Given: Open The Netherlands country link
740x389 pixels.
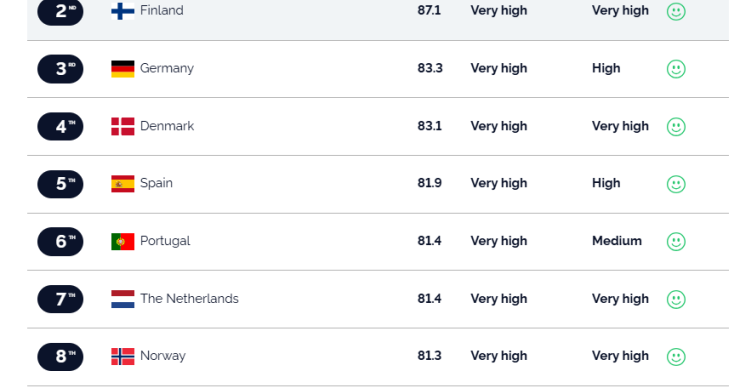Looking at the screenshot, I should [x=189, y=299].
